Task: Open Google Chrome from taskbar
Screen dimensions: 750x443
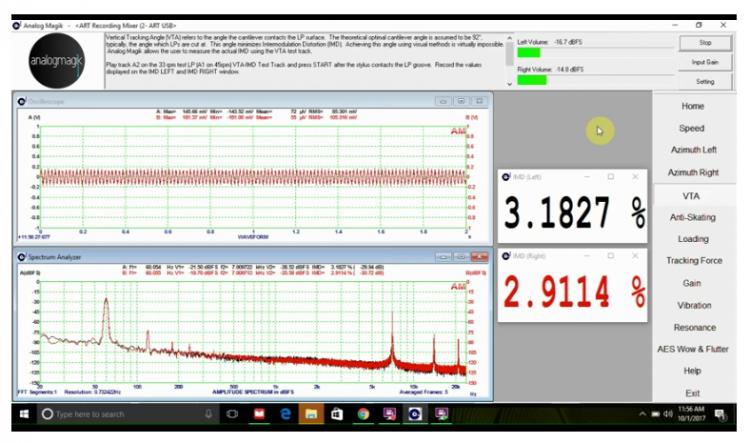Action: point(363,414)
